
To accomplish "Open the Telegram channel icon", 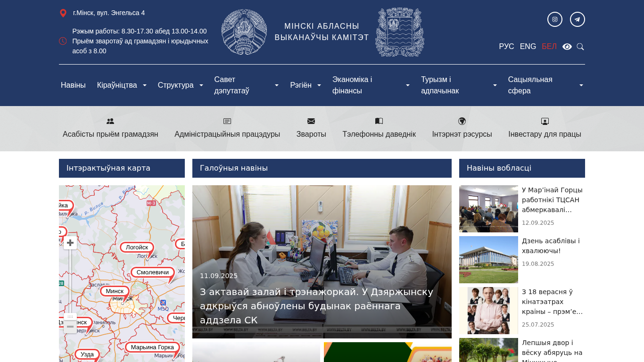I will coord(578,19).
